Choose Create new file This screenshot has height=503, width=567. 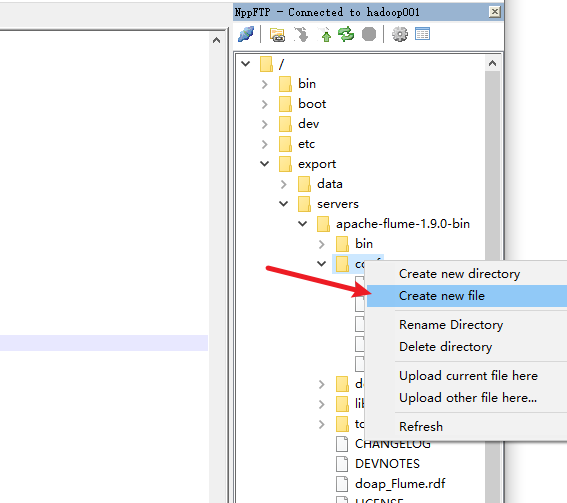point(466,296)
